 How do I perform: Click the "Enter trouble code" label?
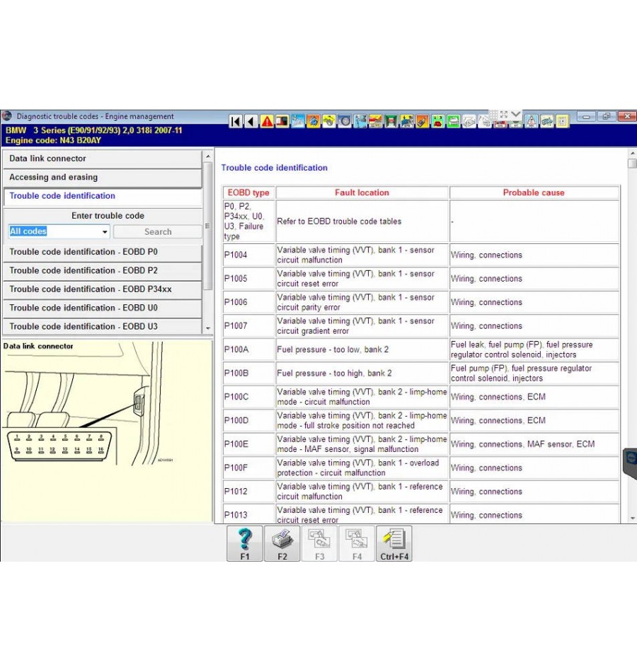click(x=108, y=216)
